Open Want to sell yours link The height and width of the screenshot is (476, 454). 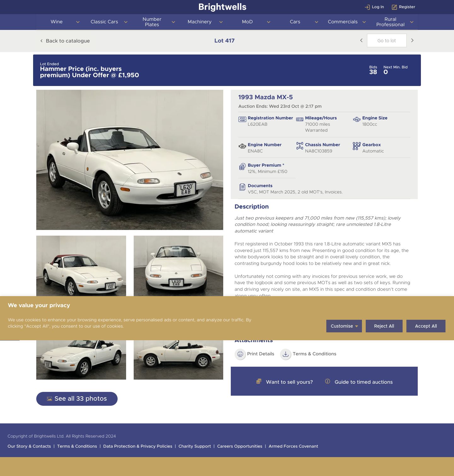click(289, 382)
